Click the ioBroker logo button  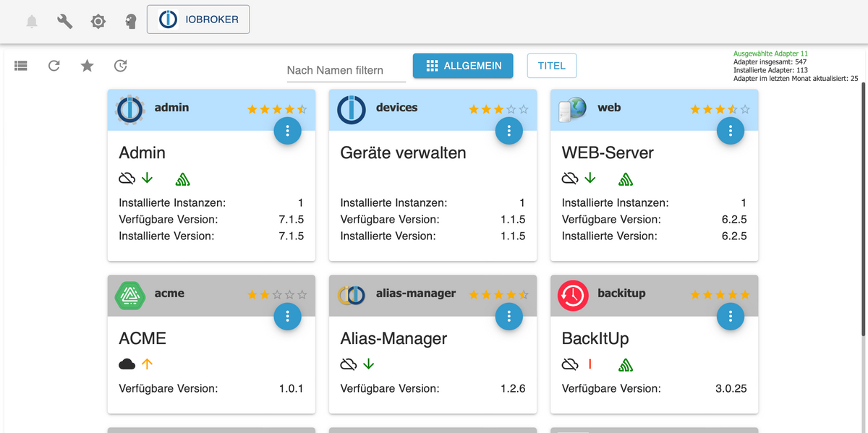(198, 20)
